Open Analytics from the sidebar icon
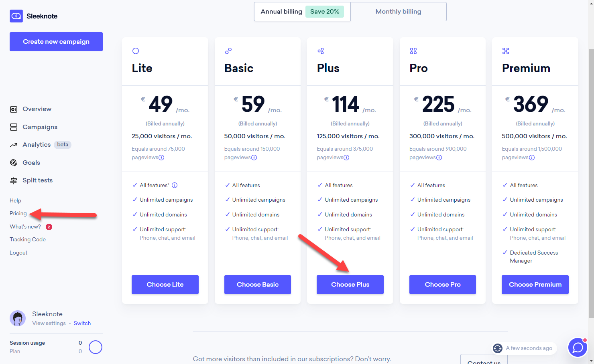The image size is (594, 364). [x=13, y=144]
